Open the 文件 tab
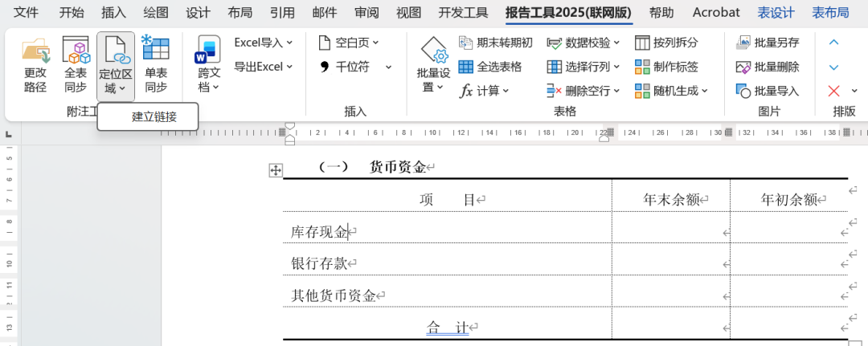The image size is (868, 346). (x=26, y=12)
